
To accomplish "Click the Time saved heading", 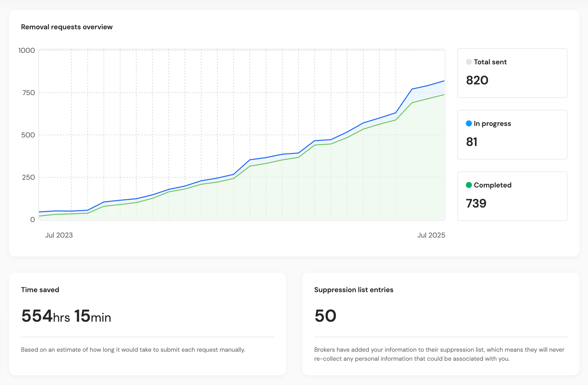I will [x=40, y=290].
